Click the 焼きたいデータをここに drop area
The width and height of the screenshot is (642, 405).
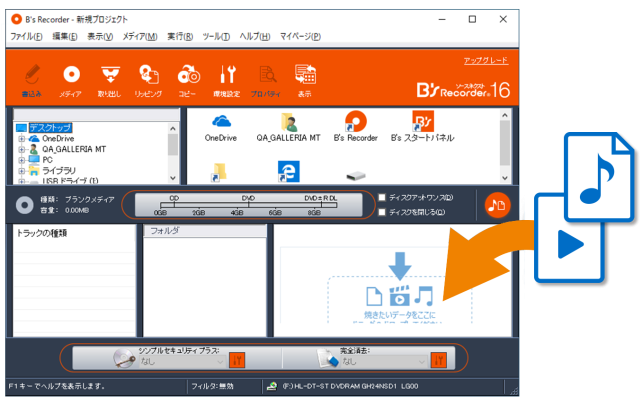tap(400, 299)
